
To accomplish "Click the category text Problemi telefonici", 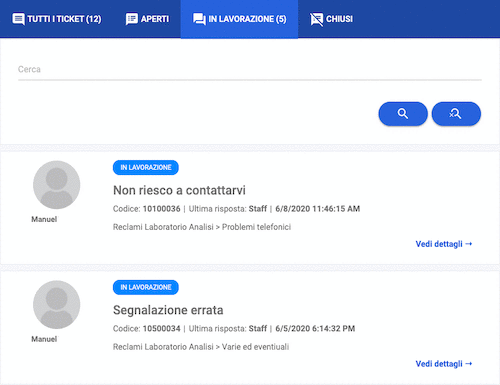I will tap(256, 227).
